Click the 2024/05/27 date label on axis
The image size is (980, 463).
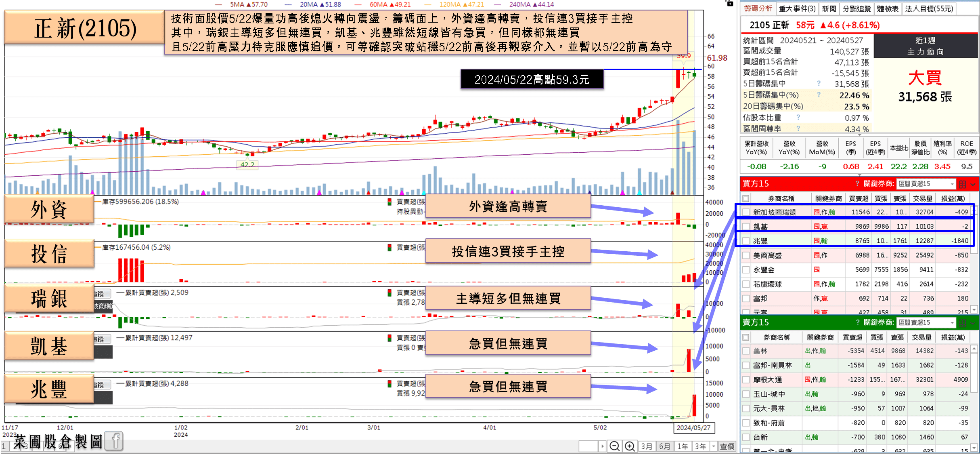693,428
